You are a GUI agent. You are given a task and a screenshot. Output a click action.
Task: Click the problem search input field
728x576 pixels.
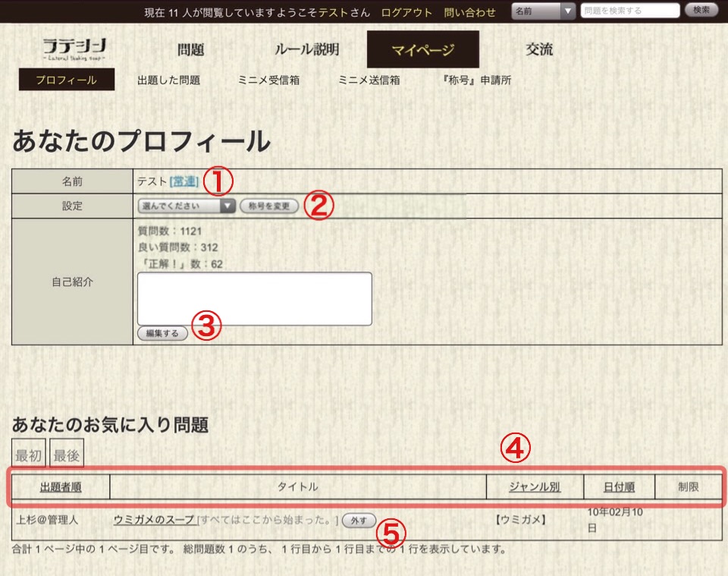(x=629, y=11)
